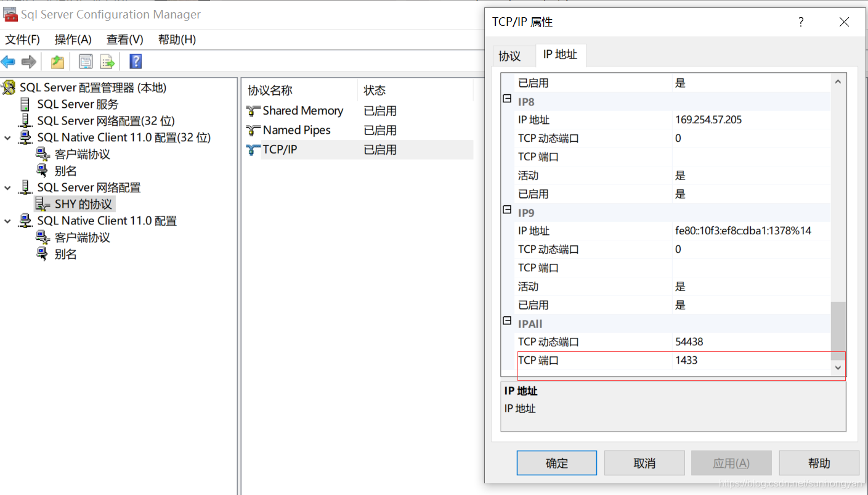Click the SQL Server 服务 icon
Image resolution: width=868 pixels, height=495 pixels.
(x=25, y=104)
